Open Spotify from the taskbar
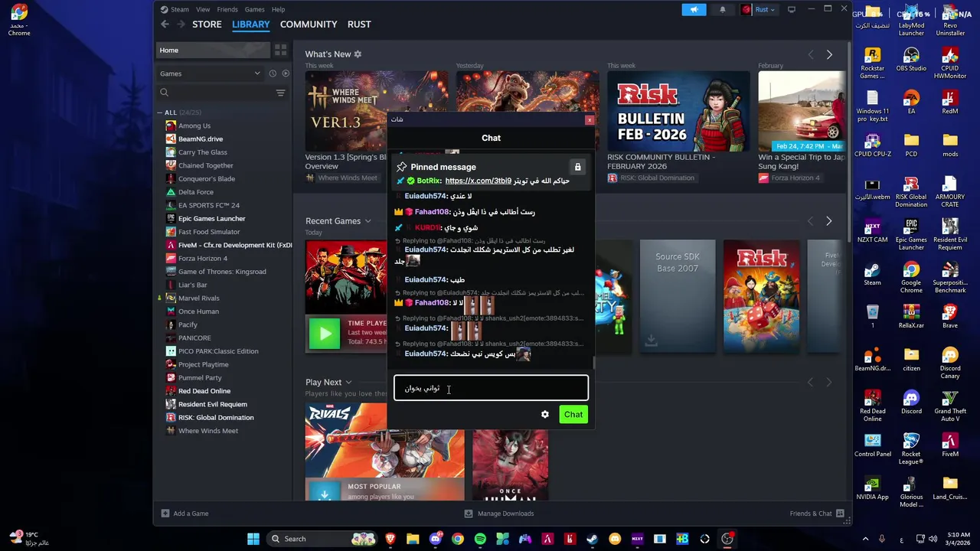Screen dimensions: 980x551 coord(480,539)
